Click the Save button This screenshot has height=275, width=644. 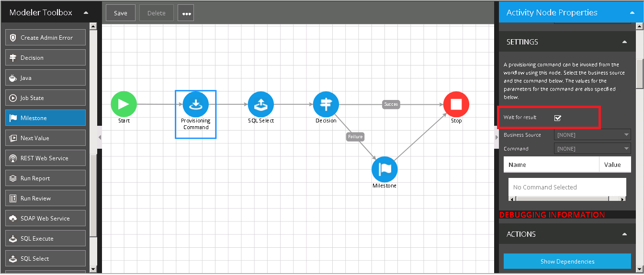click(x=121, y=13)
